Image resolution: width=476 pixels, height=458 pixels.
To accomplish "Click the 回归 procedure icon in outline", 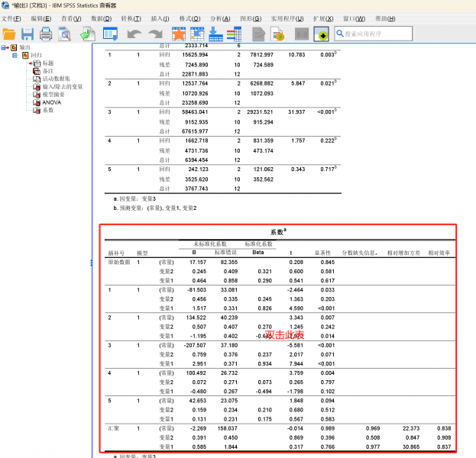I will 25,55.
